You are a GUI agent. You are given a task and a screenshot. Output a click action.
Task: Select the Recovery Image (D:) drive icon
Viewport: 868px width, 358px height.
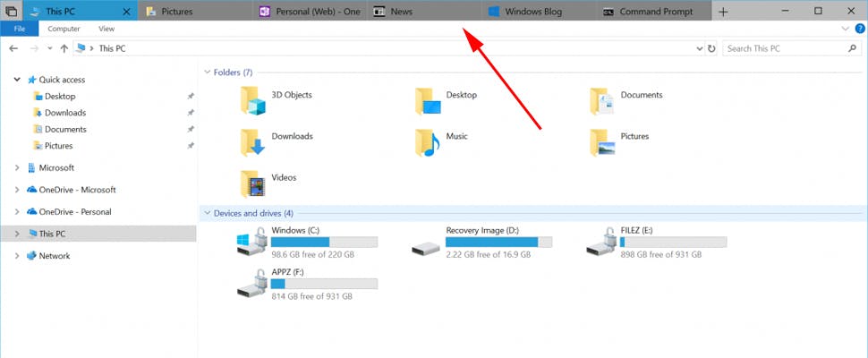pos(426,249)
